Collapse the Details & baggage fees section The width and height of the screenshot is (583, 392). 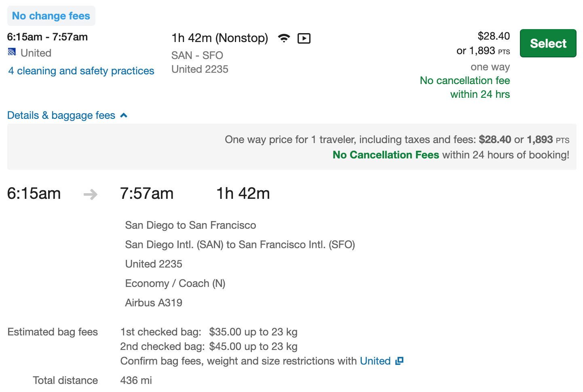[61, 116]
